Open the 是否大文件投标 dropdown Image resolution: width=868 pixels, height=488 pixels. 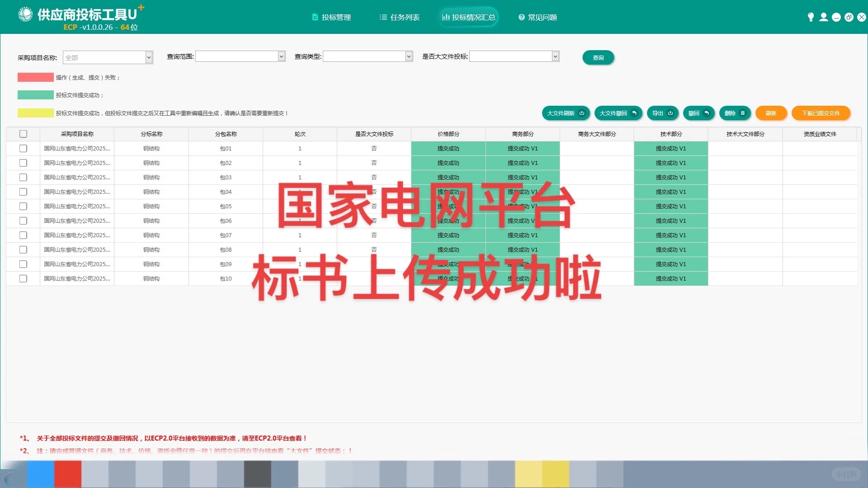pos(555,56)
